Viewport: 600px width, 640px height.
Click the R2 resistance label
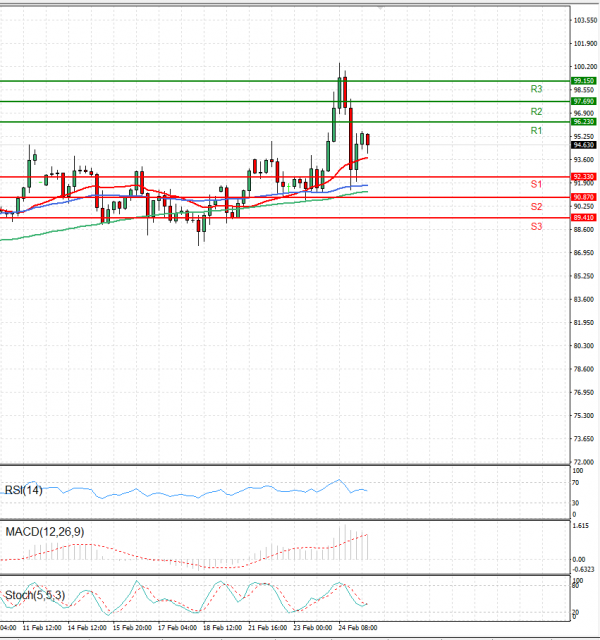coord(536,111)
